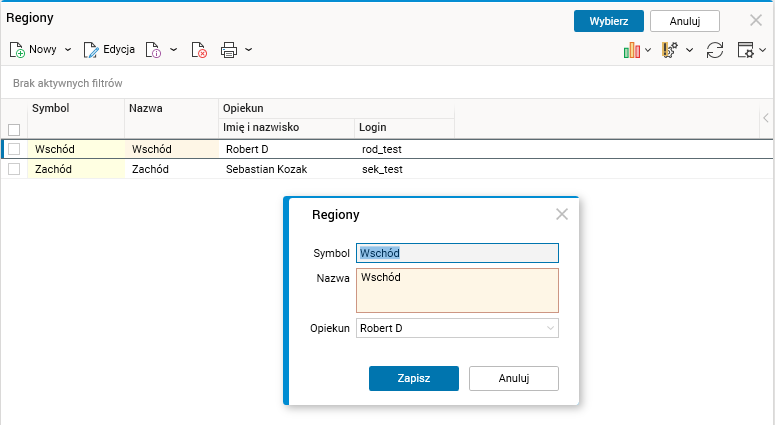Toggle the select-all checkbox in header
This screenshot has width=775, height=425.
pos(14,129)
